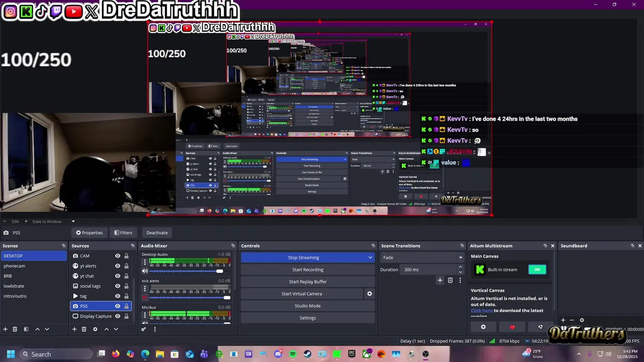
Task: Move scene up with the arrow icon
Action: click(37, 329)
